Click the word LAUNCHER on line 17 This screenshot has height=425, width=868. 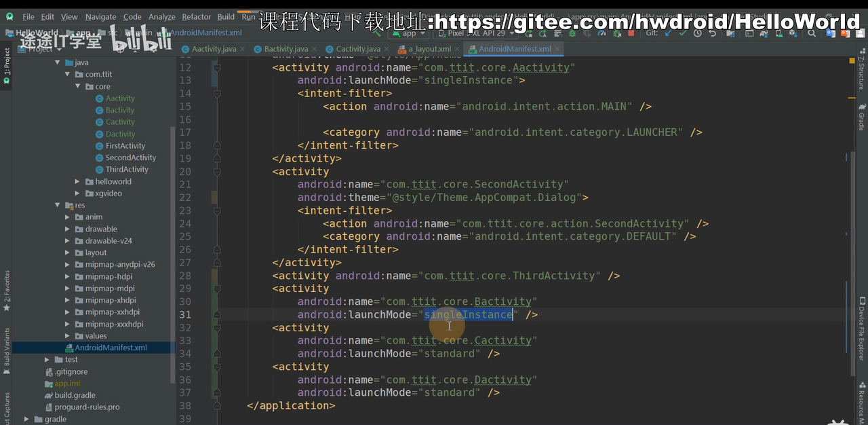point(652,132)
